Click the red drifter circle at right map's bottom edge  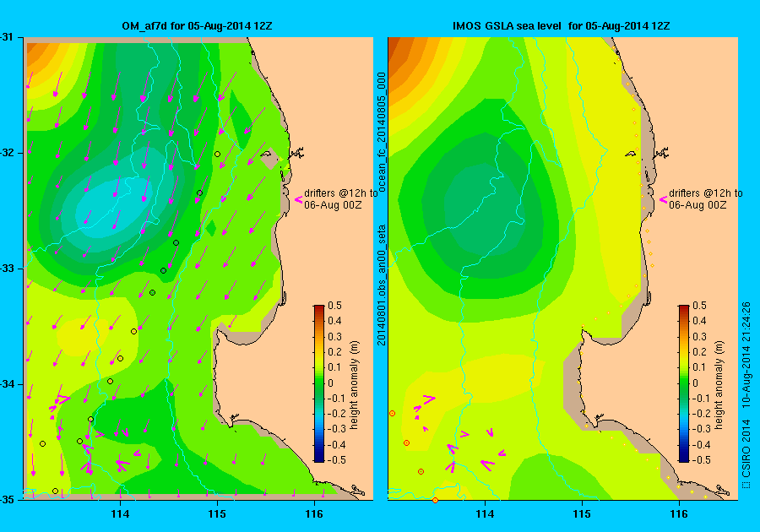pyautogui.click(x=435, y=500)
